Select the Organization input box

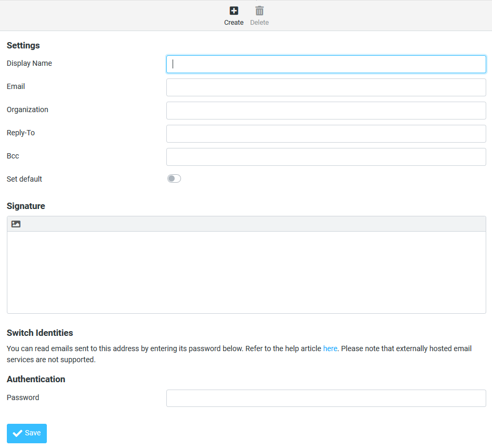tap(326, 111)
